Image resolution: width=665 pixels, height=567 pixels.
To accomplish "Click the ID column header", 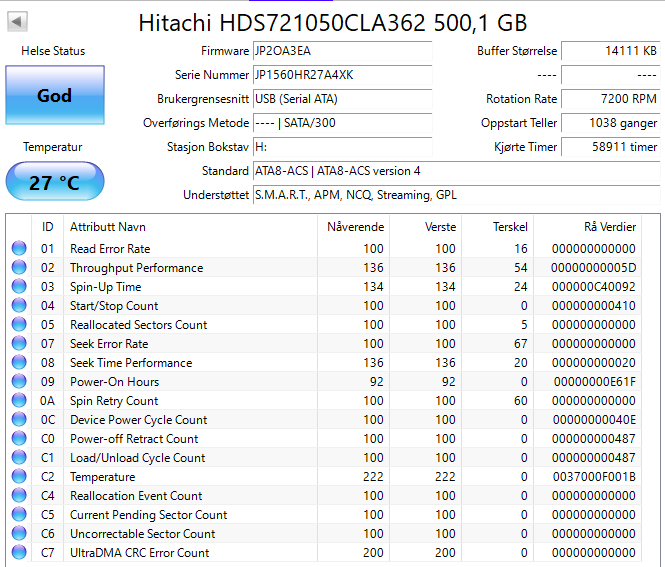I will [x=48, y=227].
